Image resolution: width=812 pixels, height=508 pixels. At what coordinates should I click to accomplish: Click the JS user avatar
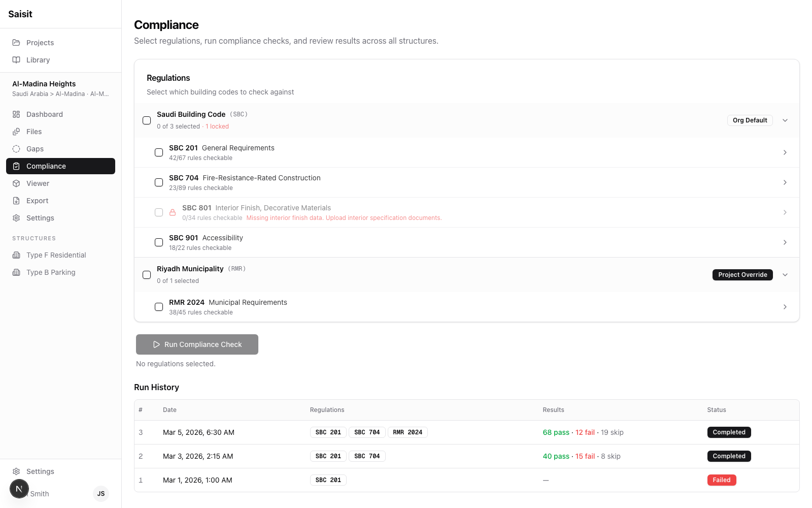pos(101,494)
